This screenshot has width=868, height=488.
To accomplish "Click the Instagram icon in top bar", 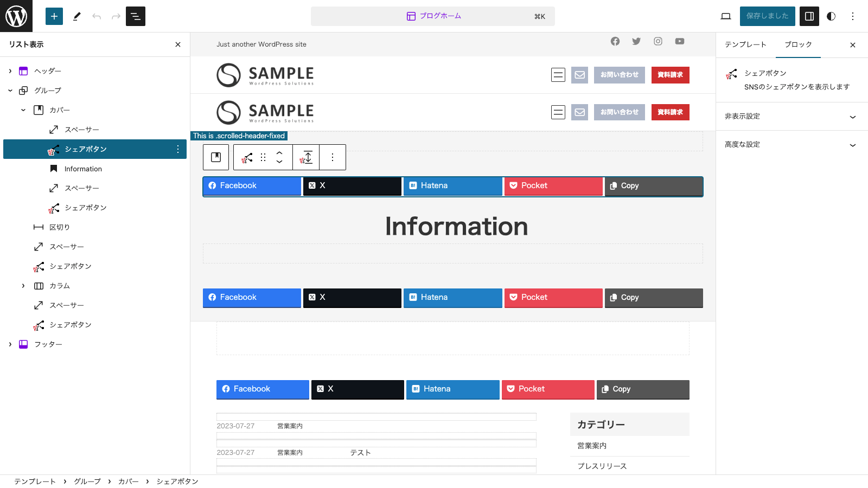I will pos(658,41).
